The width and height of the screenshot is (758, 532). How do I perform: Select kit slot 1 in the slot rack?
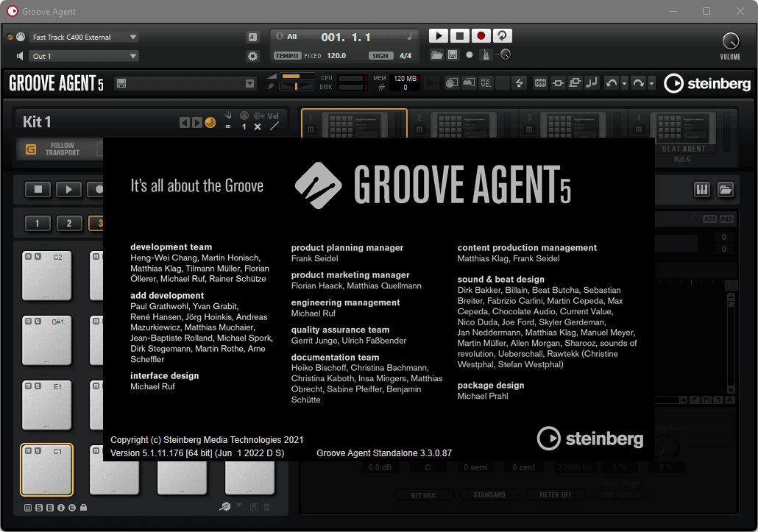(x=355, y=125)
